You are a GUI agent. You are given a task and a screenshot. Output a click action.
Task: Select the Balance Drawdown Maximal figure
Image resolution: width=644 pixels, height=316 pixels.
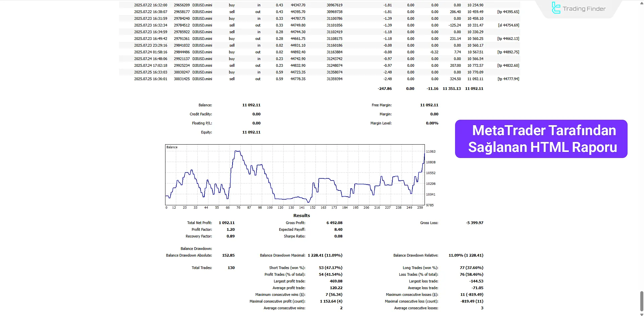pos(325,255)
